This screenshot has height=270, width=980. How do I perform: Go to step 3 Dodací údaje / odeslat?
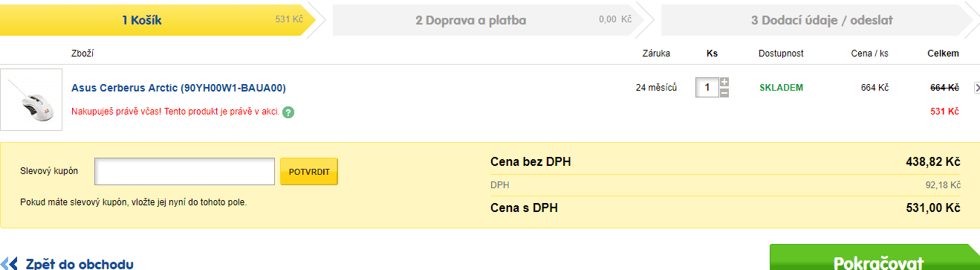[x=820, y=20]
